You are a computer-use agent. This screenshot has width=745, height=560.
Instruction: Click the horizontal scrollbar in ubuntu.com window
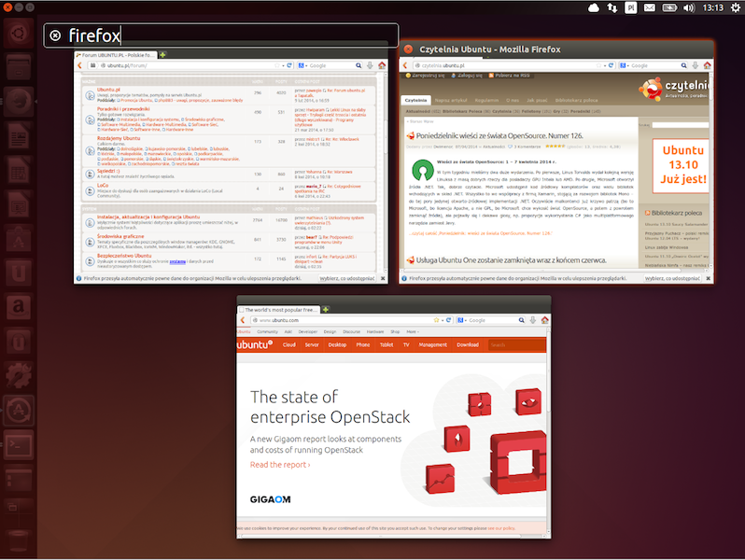[x=381, y=537]
